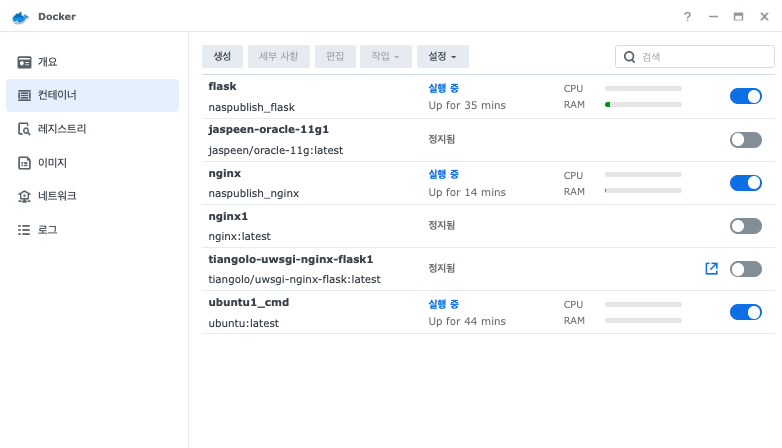Viewport: 782px width, 448px height.
Task: Click the nginx RAM usage bar
Action: (x=643, y=191)
